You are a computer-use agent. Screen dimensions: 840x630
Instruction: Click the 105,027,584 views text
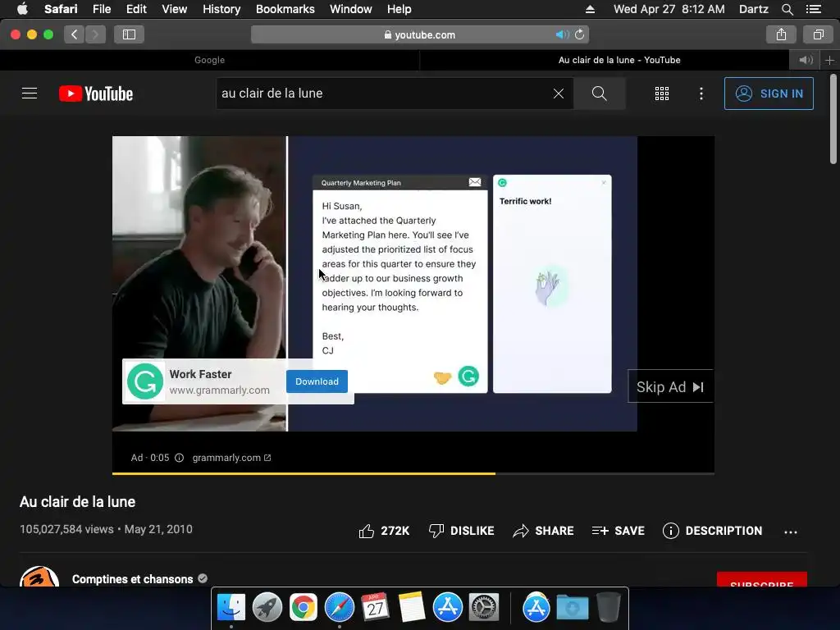[66, 529]
